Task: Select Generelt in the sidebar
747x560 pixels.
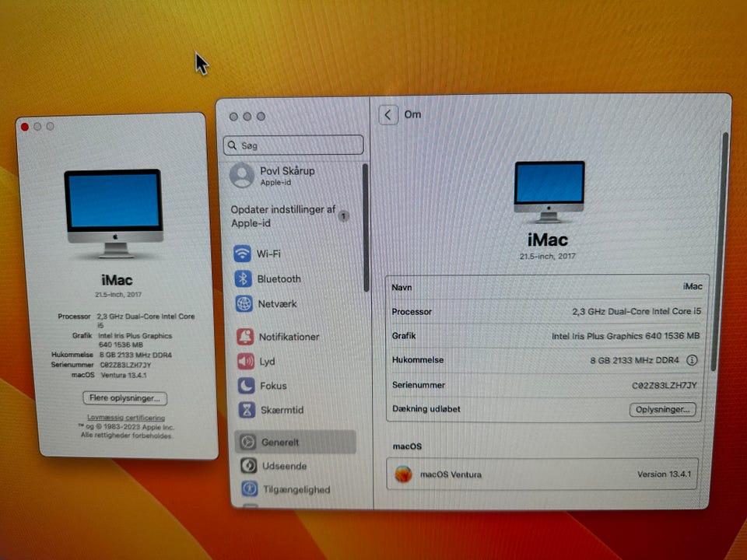Action: click(296, 442)
